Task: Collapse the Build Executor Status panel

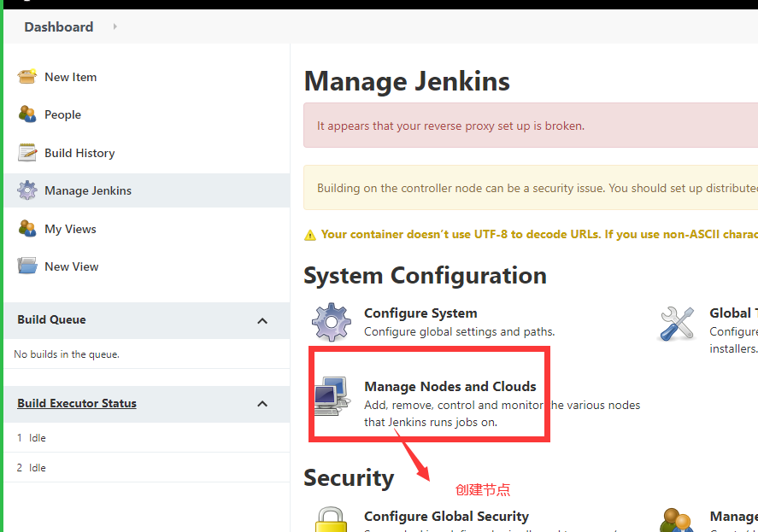Action: point(262,404)
